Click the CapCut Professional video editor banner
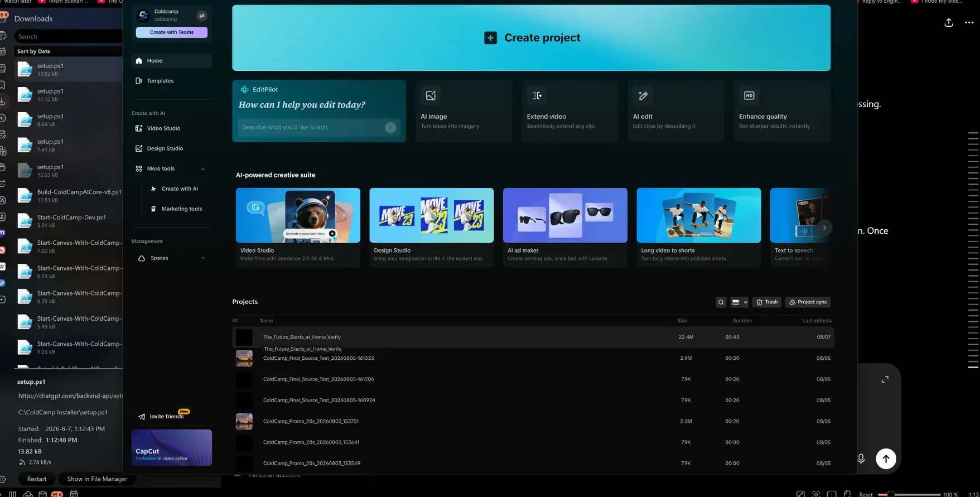Viewport: 980px width, 497px height. tap(172, 447)
